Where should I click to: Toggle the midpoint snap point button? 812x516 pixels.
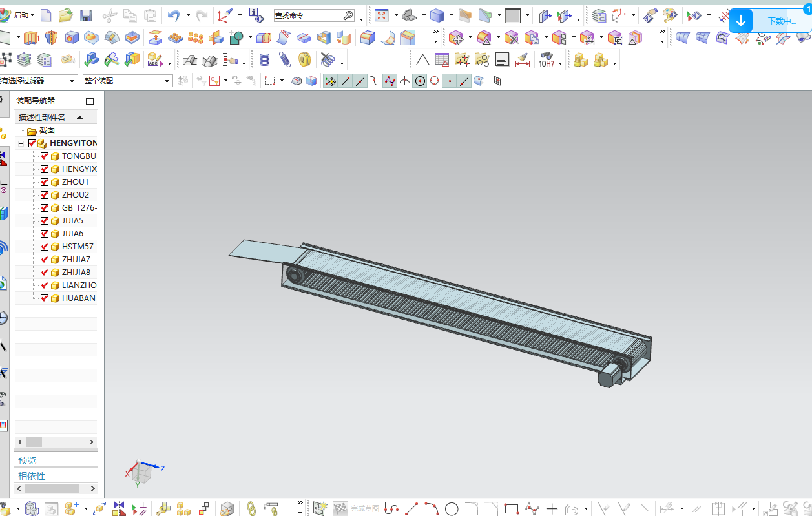[360, 81]
